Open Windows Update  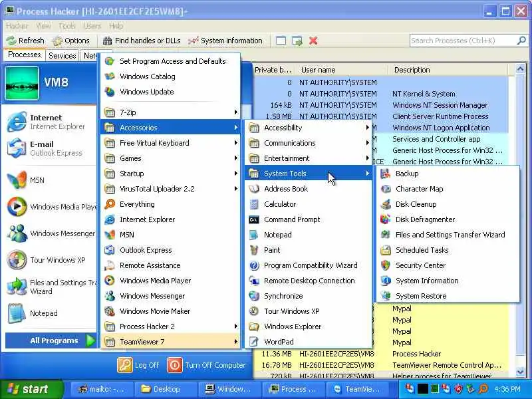tap(170, 92)
